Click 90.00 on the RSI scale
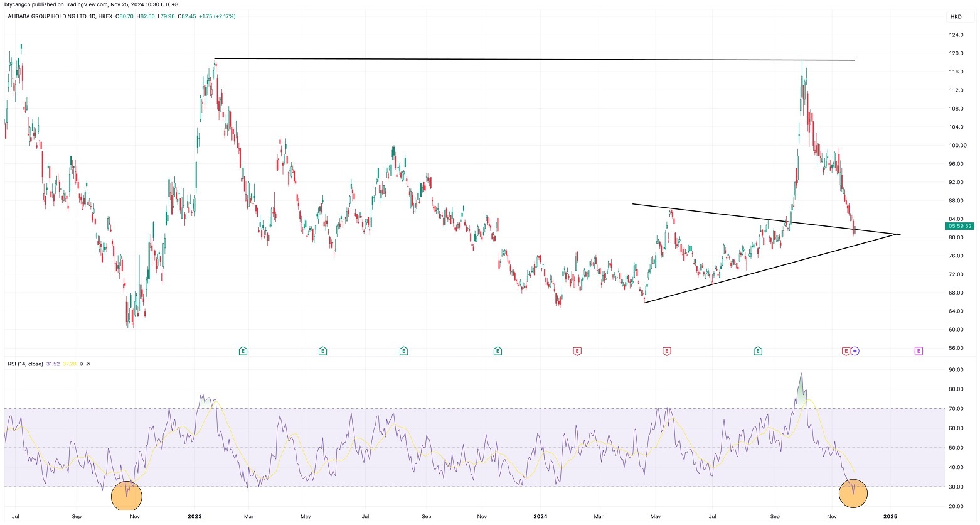 pos(956,370)
